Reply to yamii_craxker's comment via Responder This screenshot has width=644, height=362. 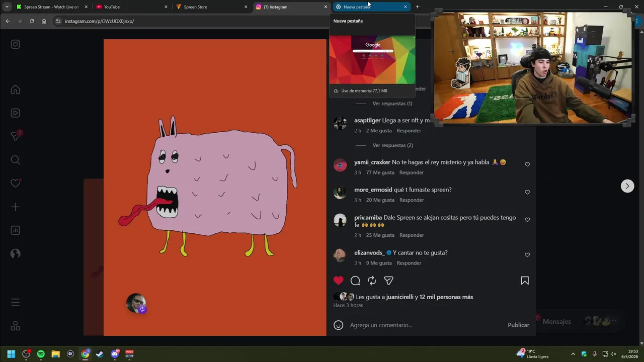[411, 172]
